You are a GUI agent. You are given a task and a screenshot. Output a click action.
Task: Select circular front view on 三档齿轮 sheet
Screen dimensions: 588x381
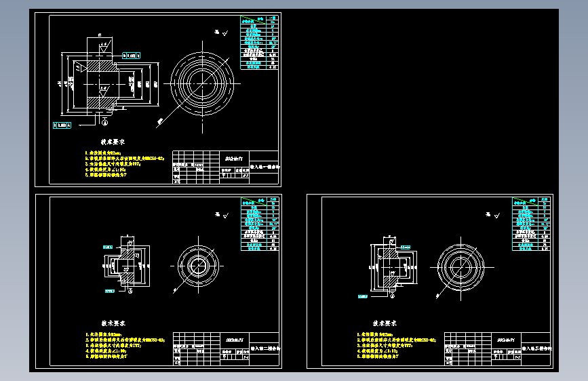461,267
